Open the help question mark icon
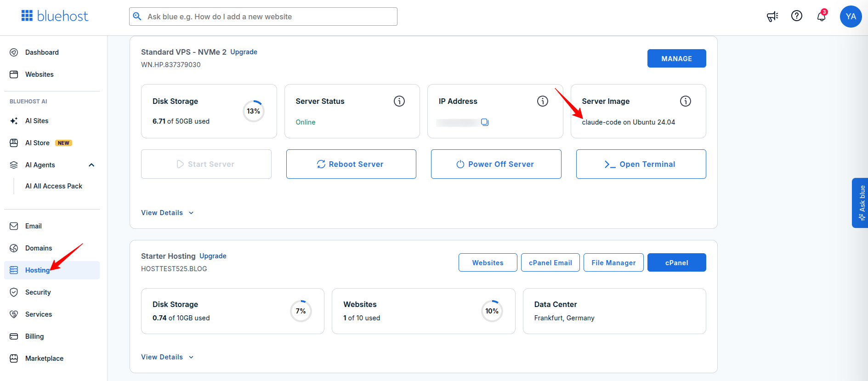The image size is (868, 381). click(797, 16)
